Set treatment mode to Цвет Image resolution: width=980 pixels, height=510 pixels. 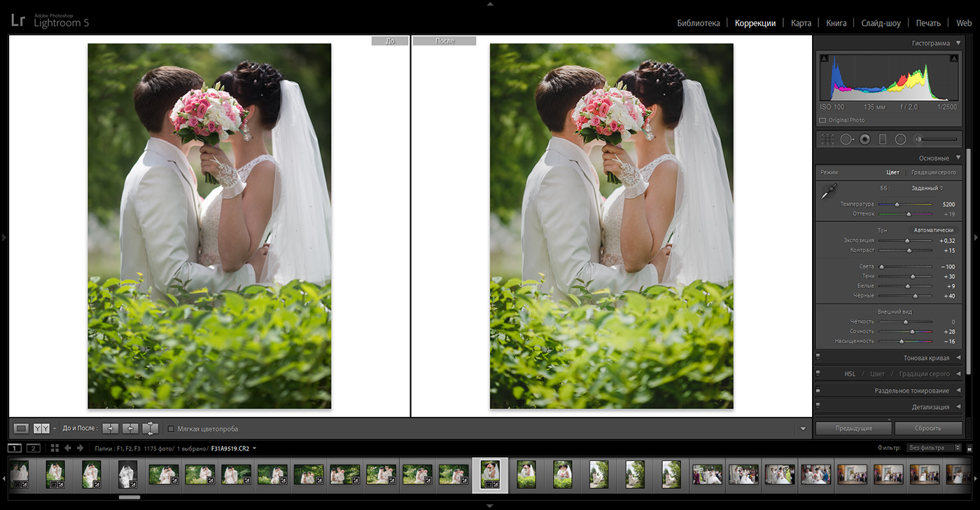(892, 172)
